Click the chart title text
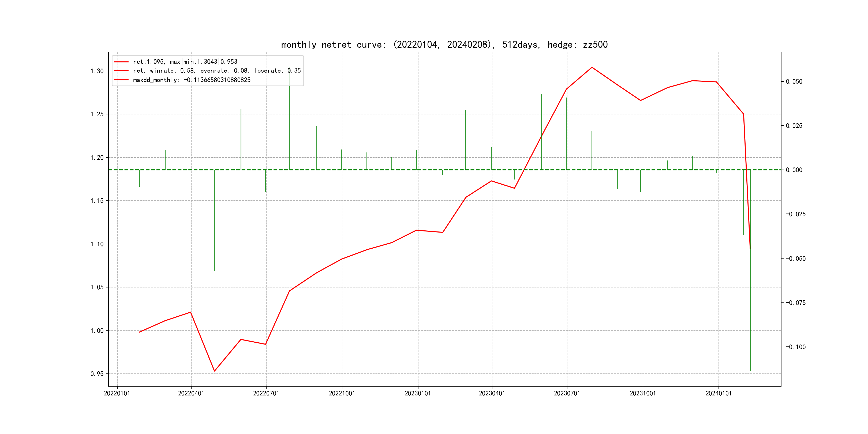Viewport: 868px width, 434px height. 444,44
